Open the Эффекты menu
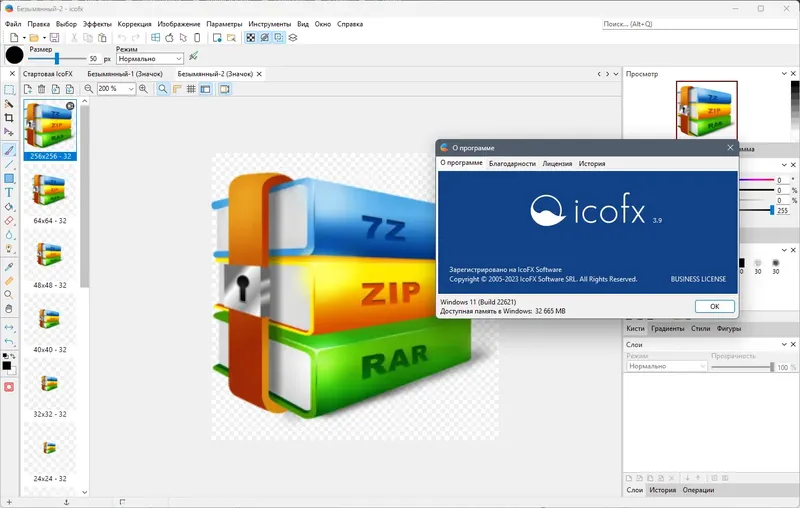 point(97,24)
